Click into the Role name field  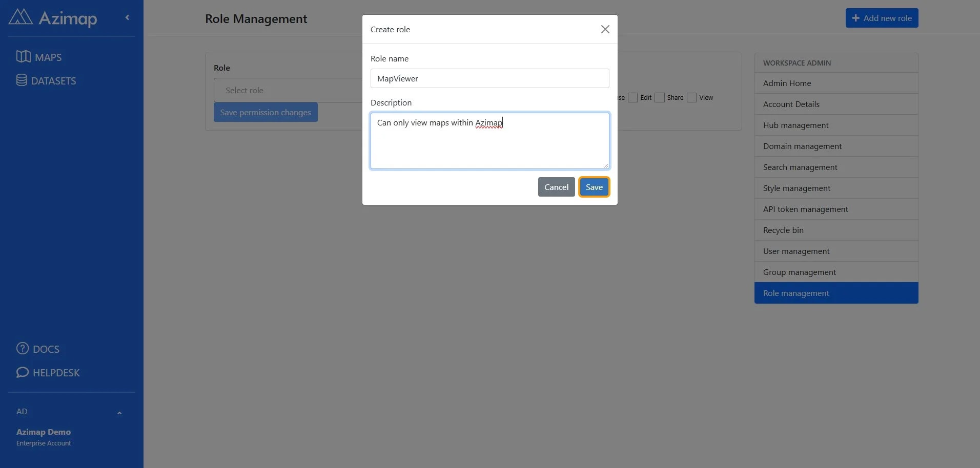tap(489, 78)
